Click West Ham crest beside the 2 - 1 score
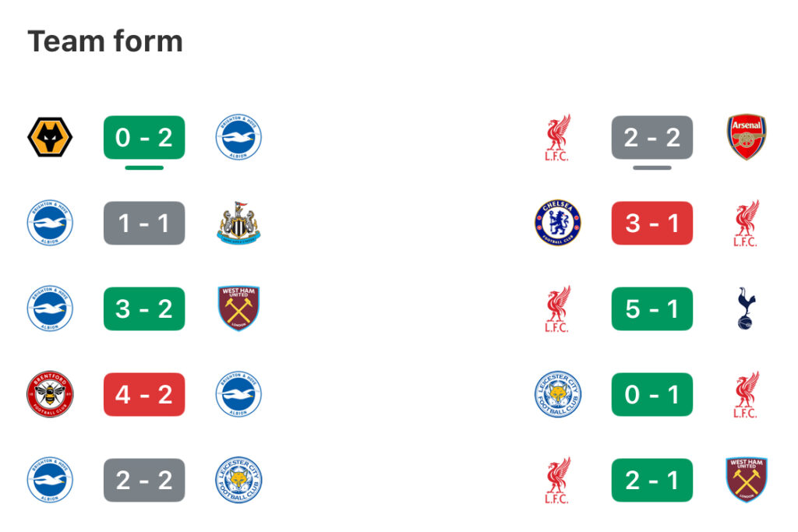This screenshot has width=798, height=532. click(746, 480)
